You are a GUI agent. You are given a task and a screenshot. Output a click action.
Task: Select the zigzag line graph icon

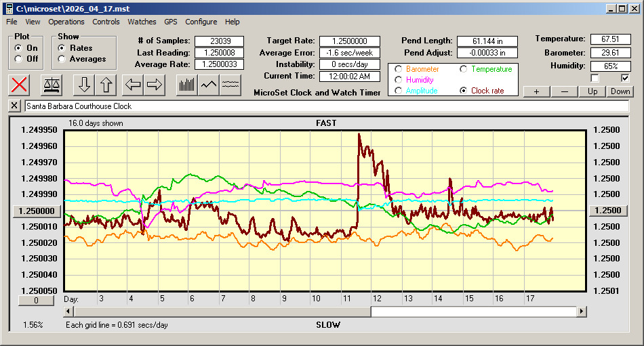click(x=208, y=85)
